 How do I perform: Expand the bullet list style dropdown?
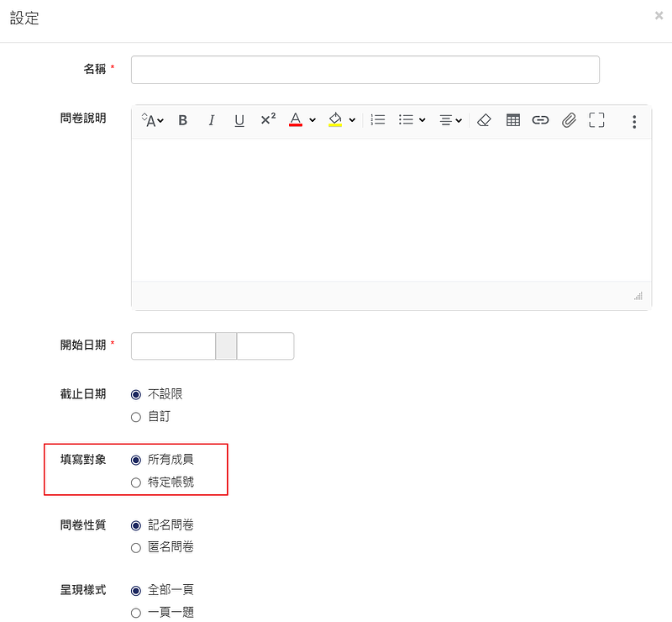pyautogui.click(x=412, y=120)
